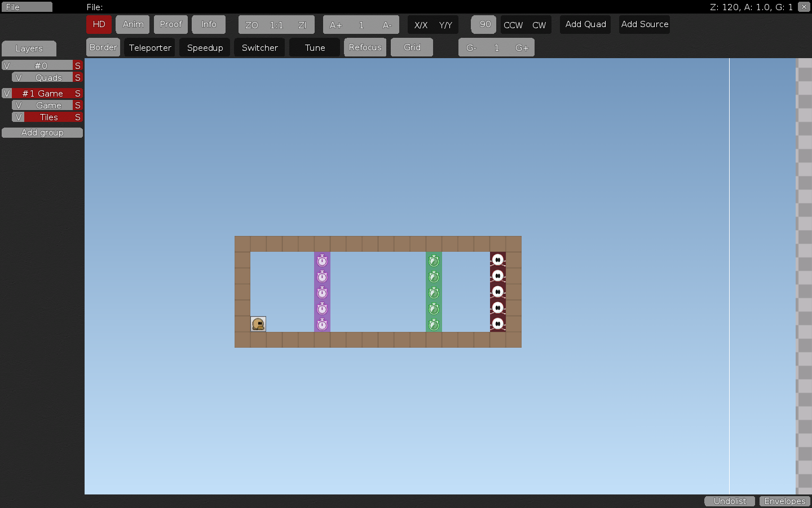Screen dimensions: 812x508
Task: Toggle the Anim button
Action: pyautogui.click(x=132, y=24)
